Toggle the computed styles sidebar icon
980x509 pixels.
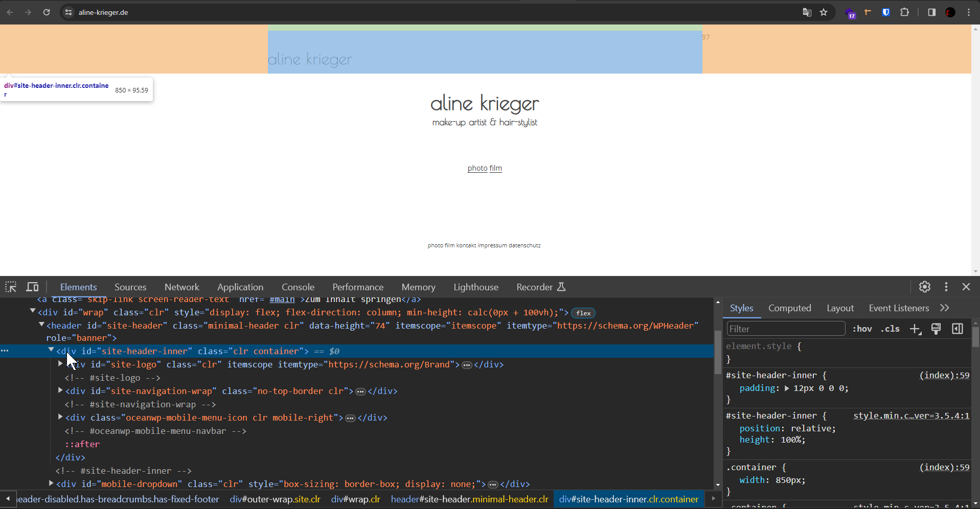[x=958, y=329]
